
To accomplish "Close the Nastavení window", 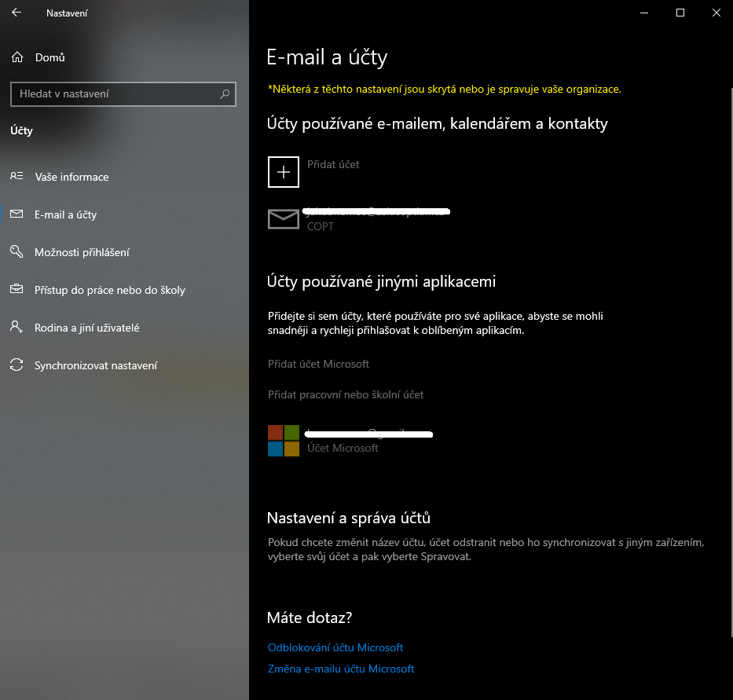I will pos(716,13).
